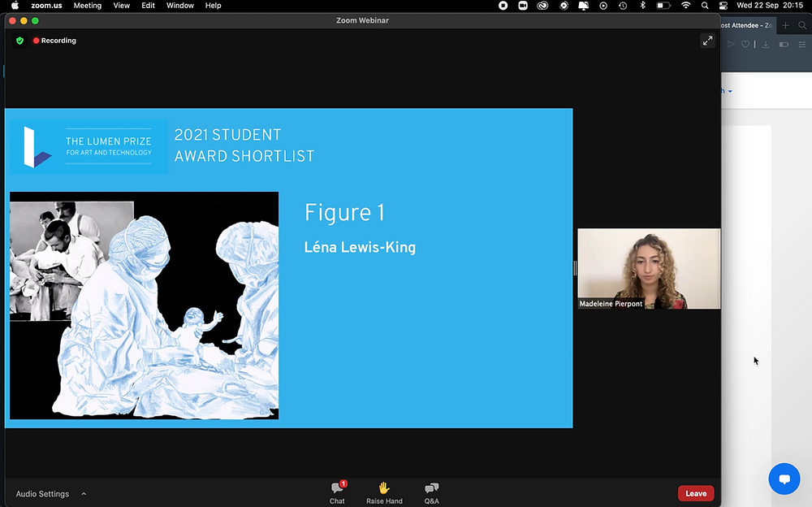The image size is (812, 507).
Task: Click the divider handle beside the shared slide
Action: [575, 268]
